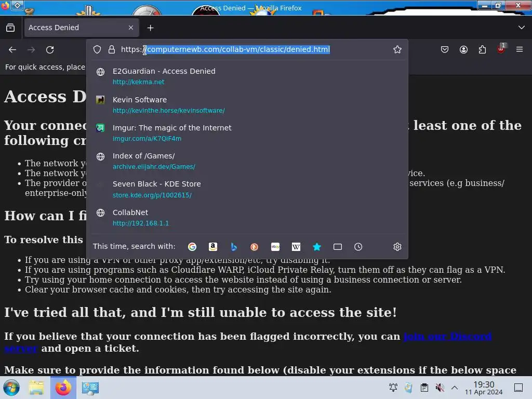Screen dimensions: 532x399
Task: Open the system settings taskbar icon
Action: (x=90, y=388)
